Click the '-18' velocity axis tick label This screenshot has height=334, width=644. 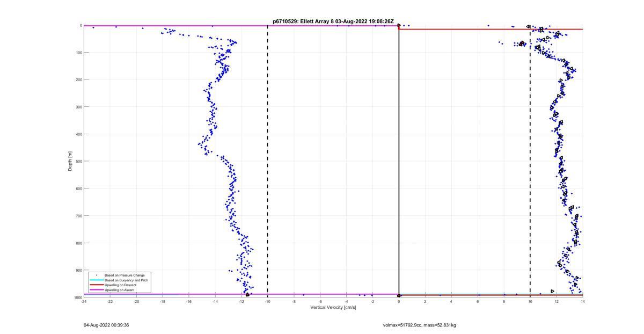click(x=163, y=302)
